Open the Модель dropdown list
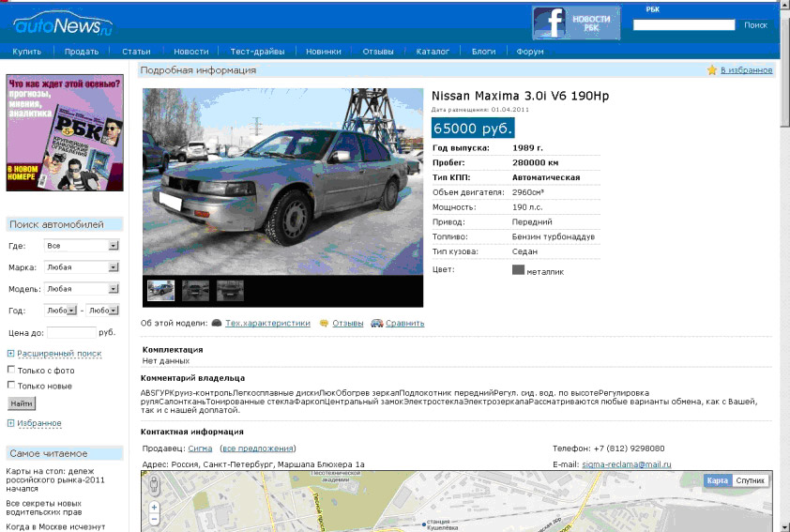This screenshot has width=790, height=532. click(82, 289)
